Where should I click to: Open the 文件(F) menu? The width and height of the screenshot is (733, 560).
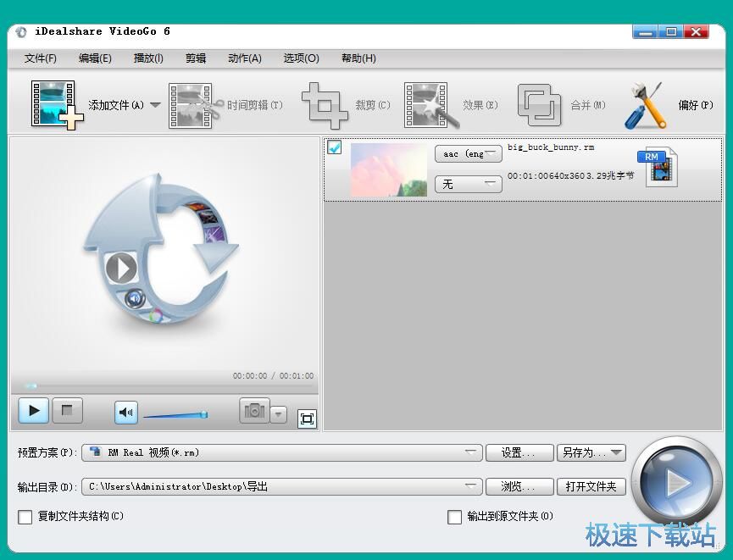click(x=41, y=58)
